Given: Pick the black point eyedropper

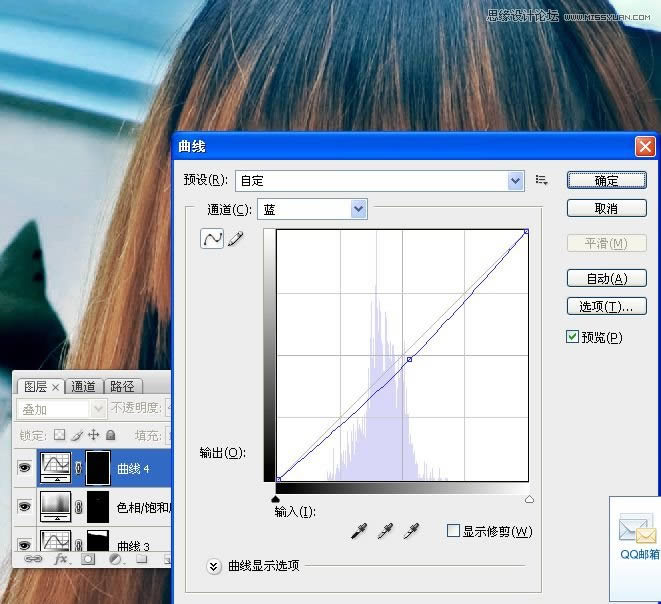Looking at the screenshot, I should pos(359,531).
